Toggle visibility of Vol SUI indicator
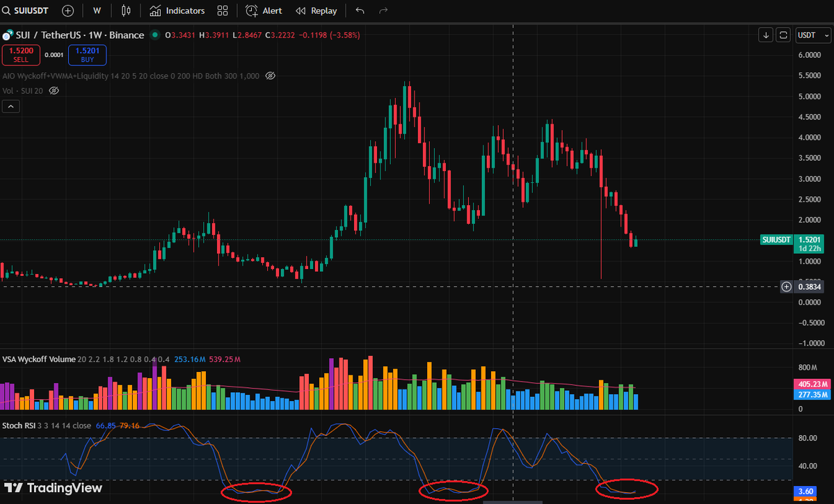The height and width of the screenshot is (504, 834). [x=54, y=91]
